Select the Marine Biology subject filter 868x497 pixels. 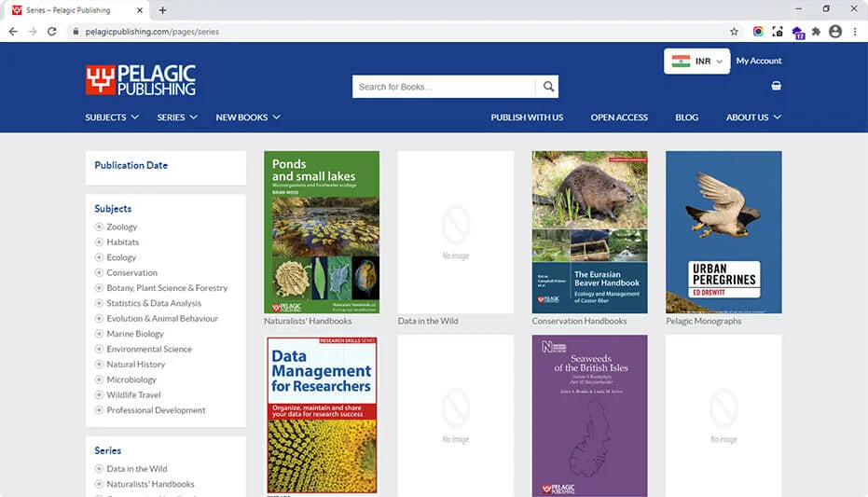pyautogui.click(x=134, y=334)
